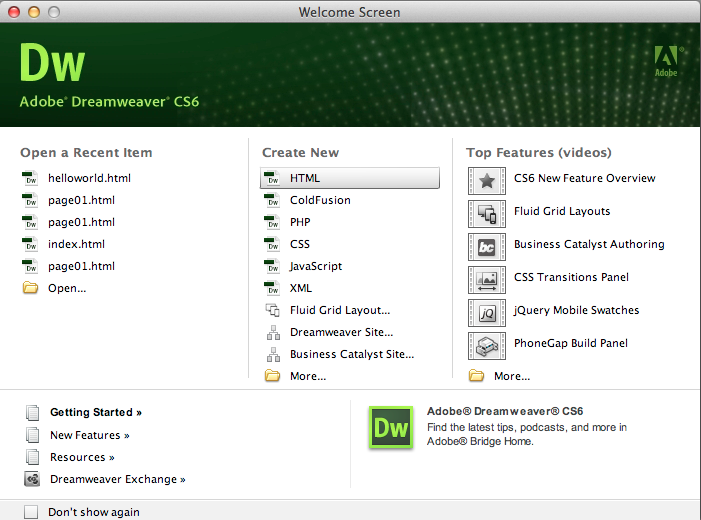The width and height of the screenshot is (701, 520).
Task: Show More options under Create New
Action: click(x=308, y=376)
